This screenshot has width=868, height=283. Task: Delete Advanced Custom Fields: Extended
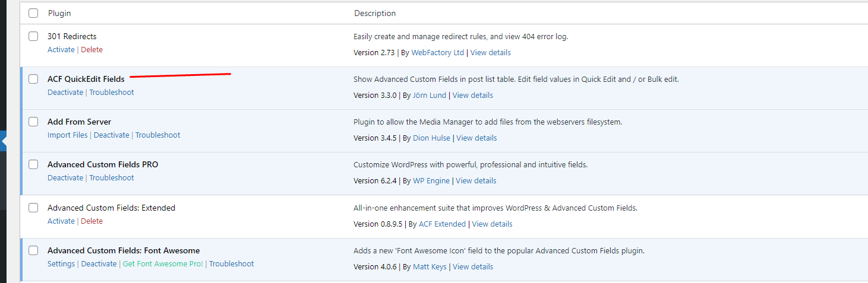tap(91, 221)
